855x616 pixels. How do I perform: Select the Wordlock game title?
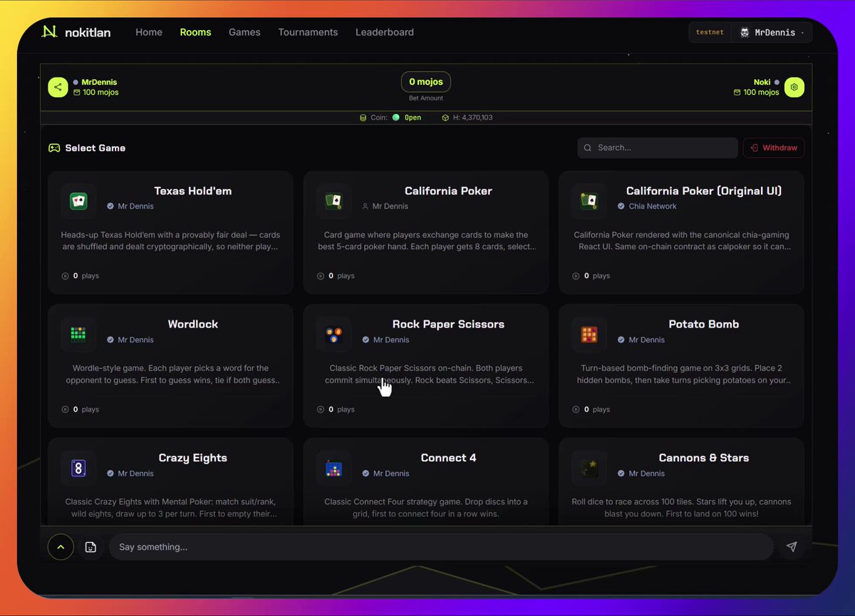[x=193, y=324]
